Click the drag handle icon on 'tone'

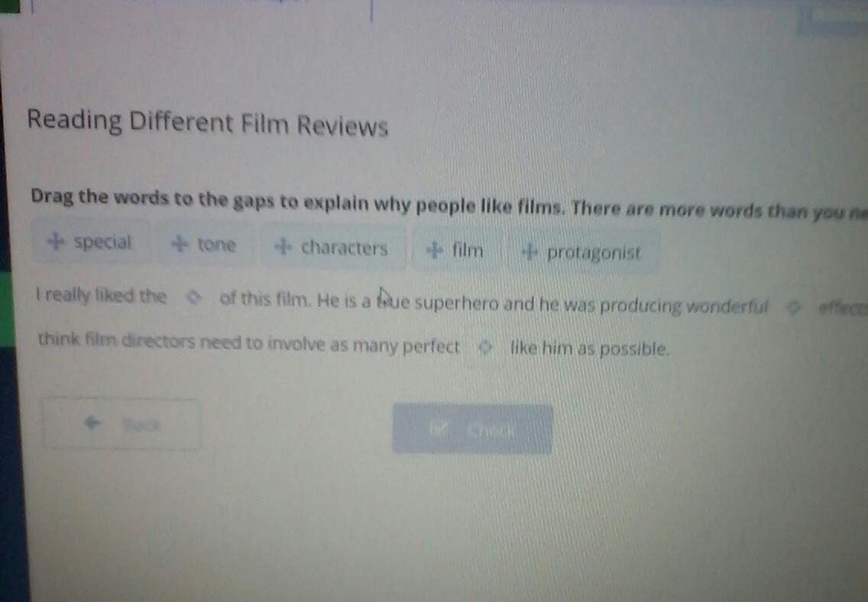[179, 244]
